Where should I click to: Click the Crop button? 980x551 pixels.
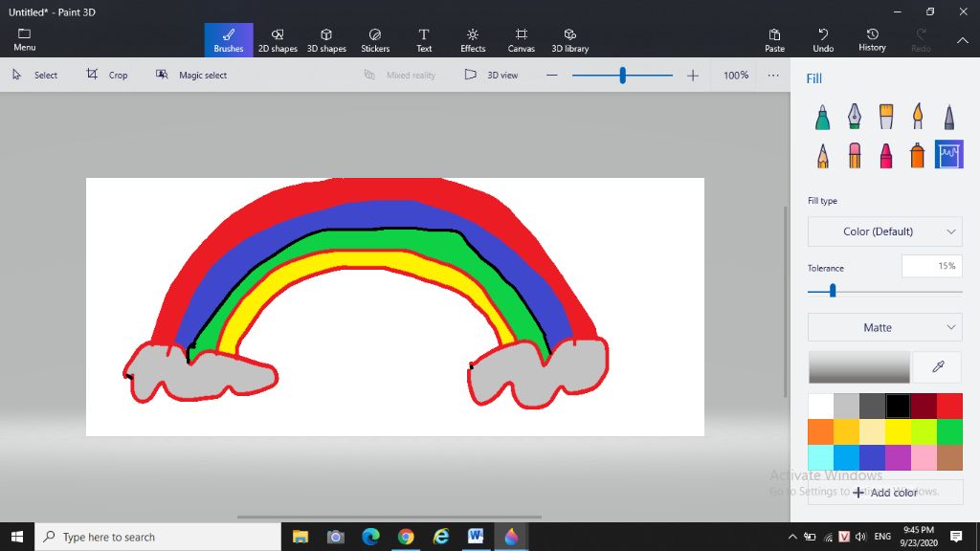(107, 75)
